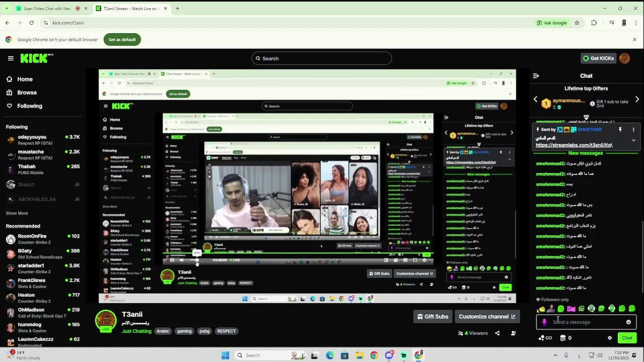Expand following list with Show more
The width and height of the screenshot is (644, 362).
click(x=17, y=213)
